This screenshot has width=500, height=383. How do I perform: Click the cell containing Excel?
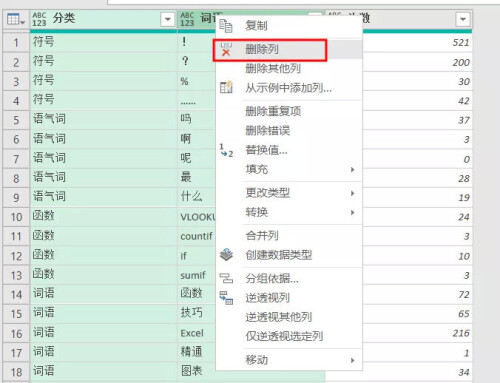(197, 333)
